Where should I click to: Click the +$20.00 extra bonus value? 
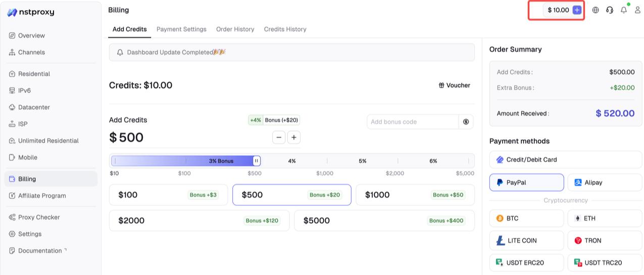(622, 88)
